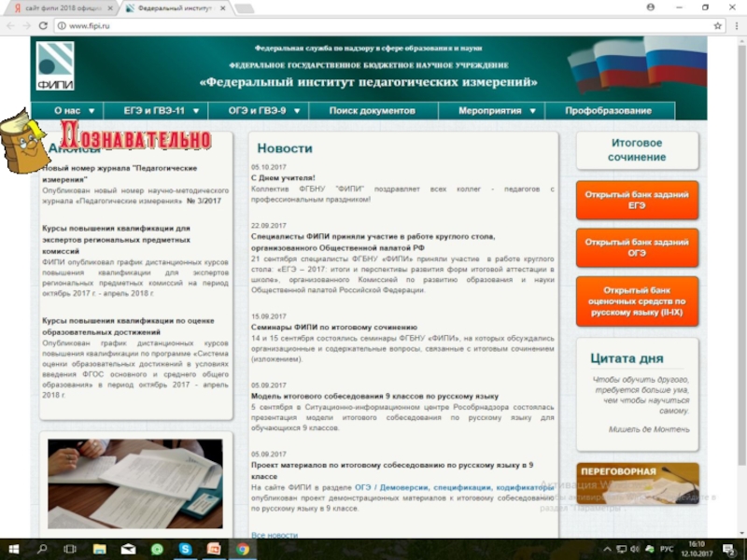Bookmark this page with the star icon
This screenshot has height=560, width=747.
pos(718,25)
